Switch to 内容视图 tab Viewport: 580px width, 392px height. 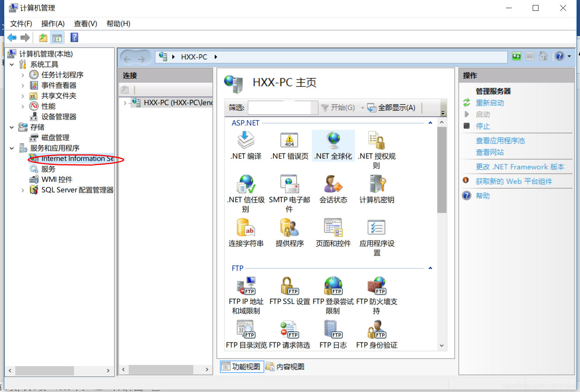[285, 366]
